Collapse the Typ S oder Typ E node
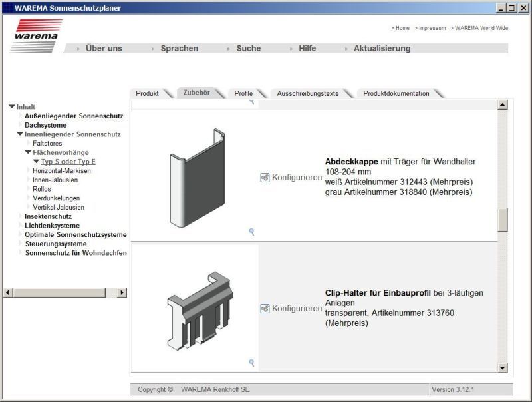The width and height of the screenshot is (532, 402). 37,162
